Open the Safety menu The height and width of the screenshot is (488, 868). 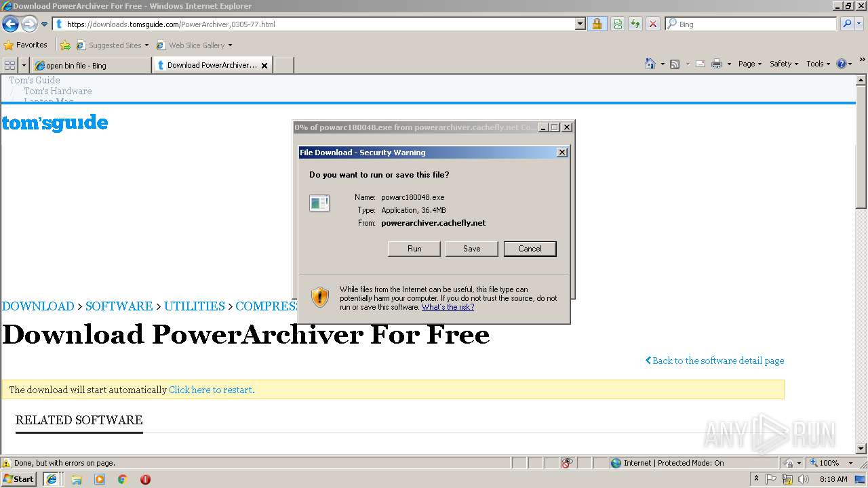pos(785,64)
